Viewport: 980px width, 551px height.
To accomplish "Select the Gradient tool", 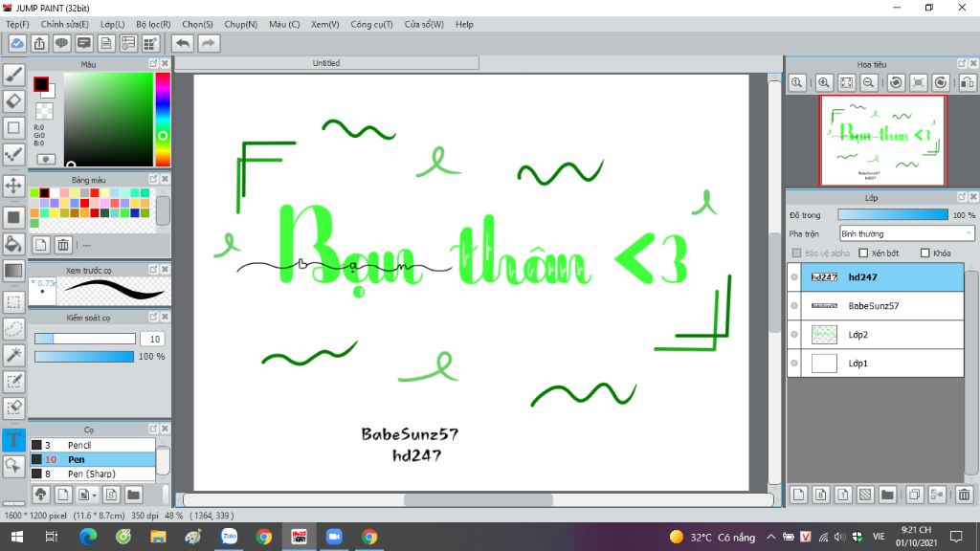I will (13, 271).
